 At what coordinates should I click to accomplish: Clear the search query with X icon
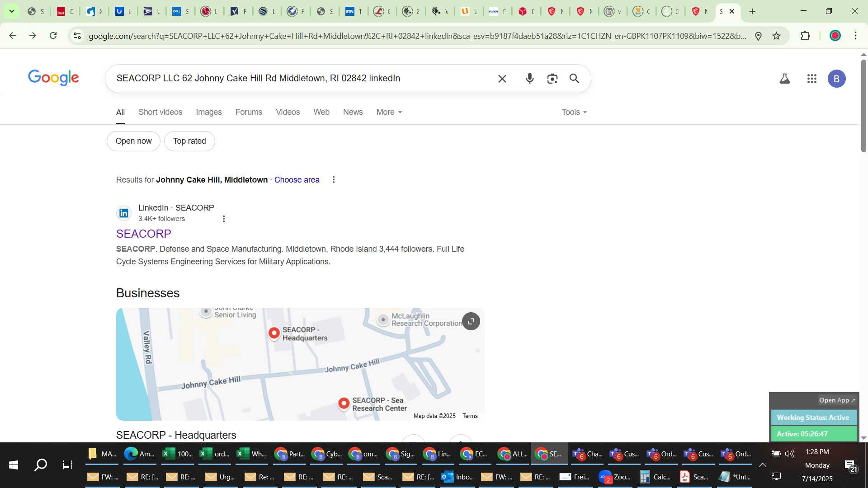point(502,79)
